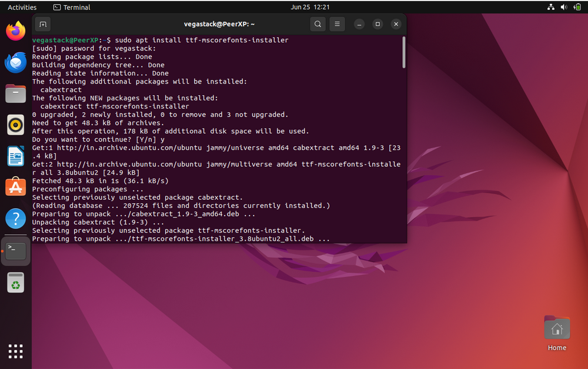The image size is (588, 369).
Task: Open the terminal hamburger menu
Action: 337,24
